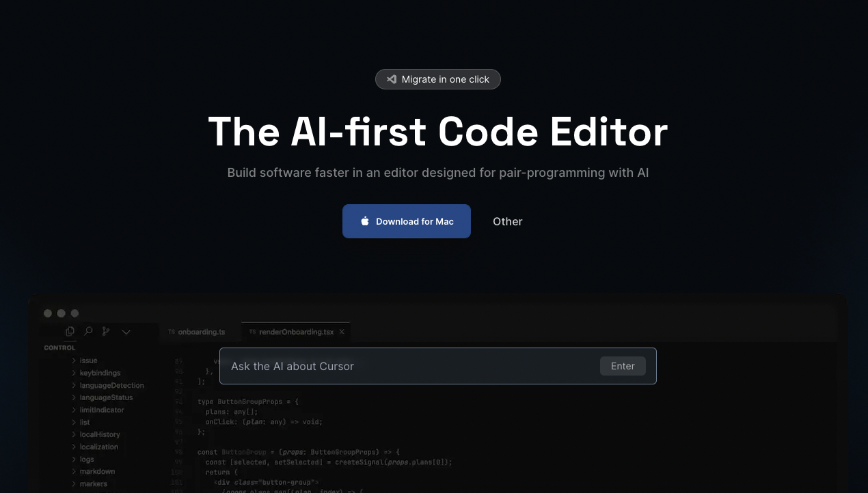Expand the localHistory folder
The width and height of the screenshot is (868, 493).
tap(96, 434)
